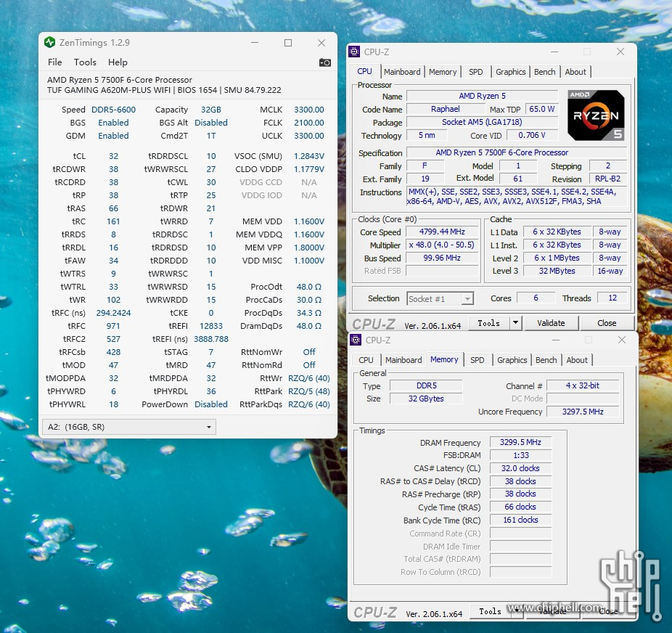Click the Code Name field Raphael
Image resolution: width=672 pixels, height=633 pixels.
(446, 110)
